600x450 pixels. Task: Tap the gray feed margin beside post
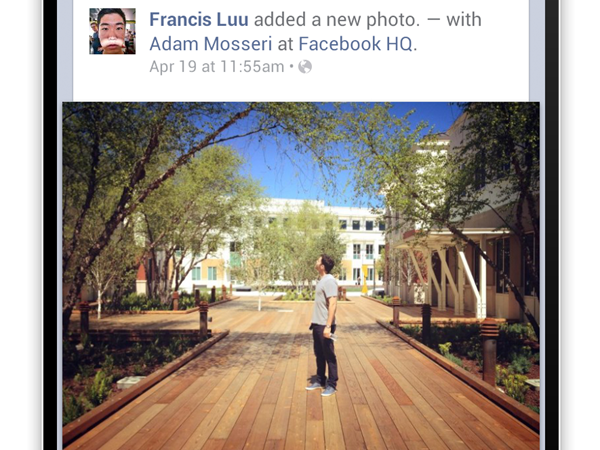point(65,50)
